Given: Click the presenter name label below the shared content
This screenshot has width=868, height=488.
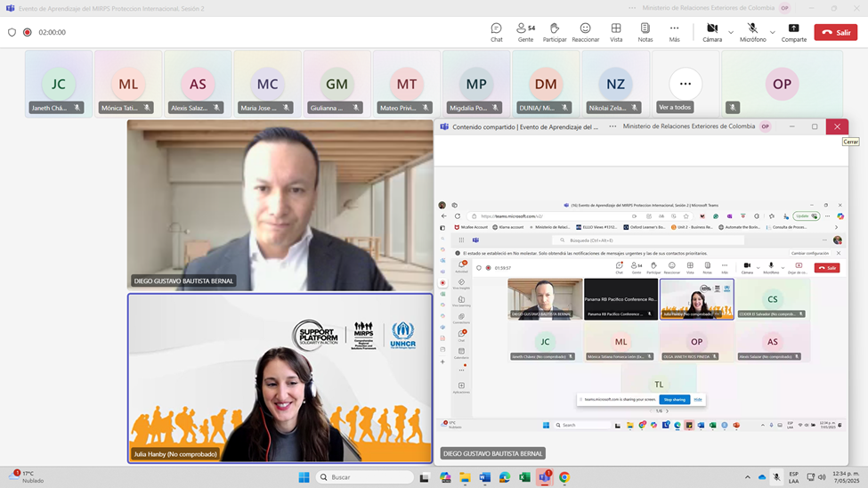Looking at the screenshot, I should [x=492, y=453].
